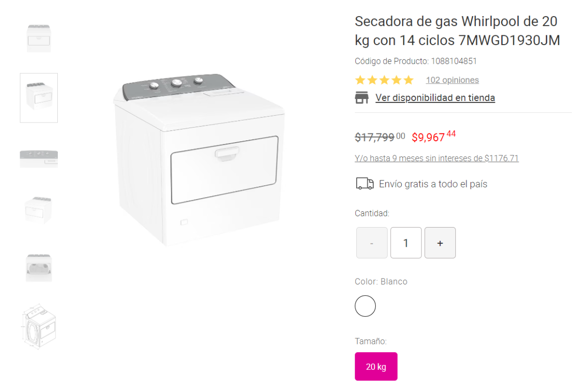Open Ver disponibilidad en tienda link
588x384 pixels.
[x=435, y=98]
